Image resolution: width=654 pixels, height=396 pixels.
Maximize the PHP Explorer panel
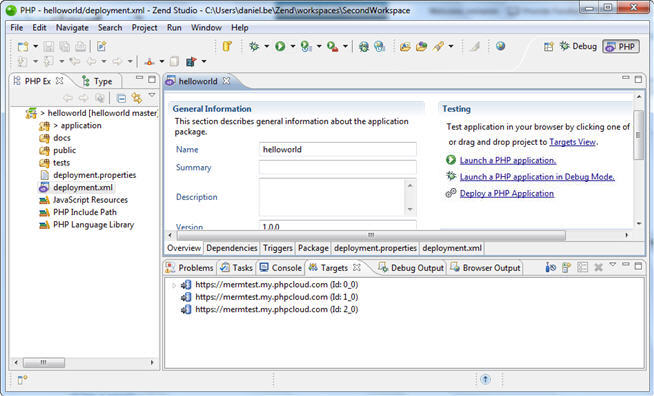click(152, 79)
